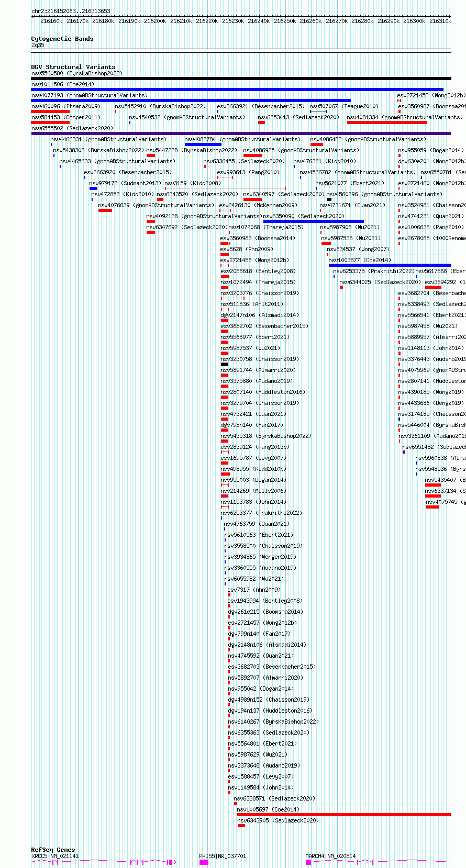Open esv5628 (Ahn2009) label

pos(247,250)
